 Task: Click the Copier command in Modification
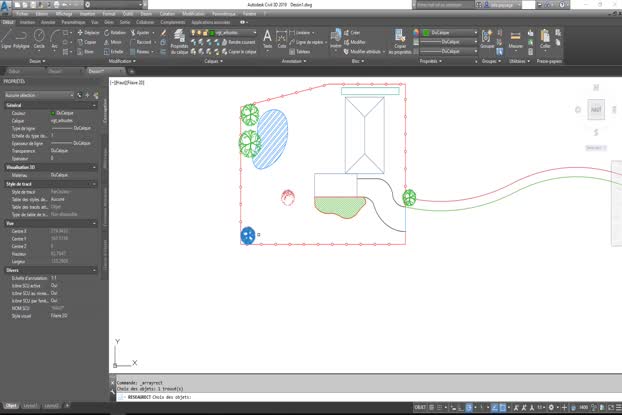[x=87, y=42]
